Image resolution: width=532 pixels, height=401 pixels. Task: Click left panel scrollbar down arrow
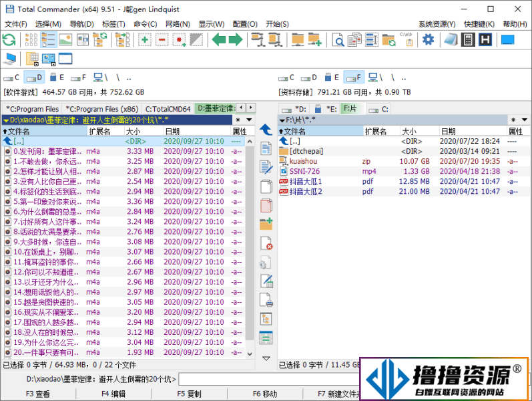click(x=250, y=354)
